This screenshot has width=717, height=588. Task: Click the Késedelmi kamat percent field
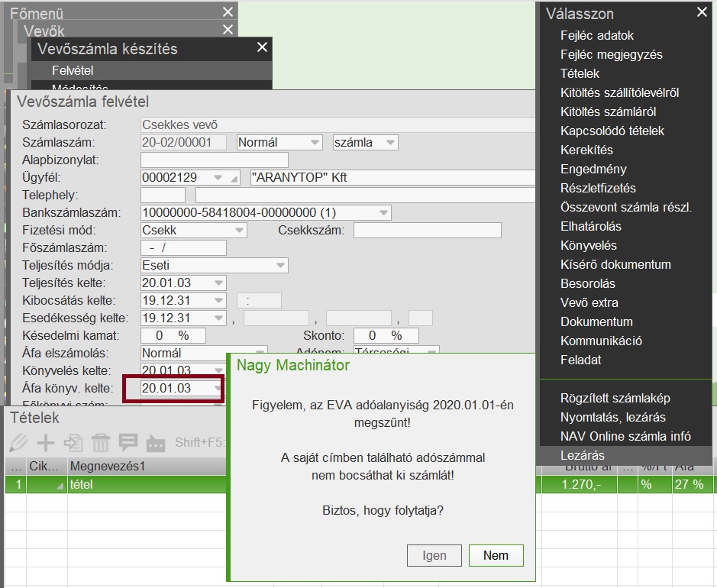173,335
